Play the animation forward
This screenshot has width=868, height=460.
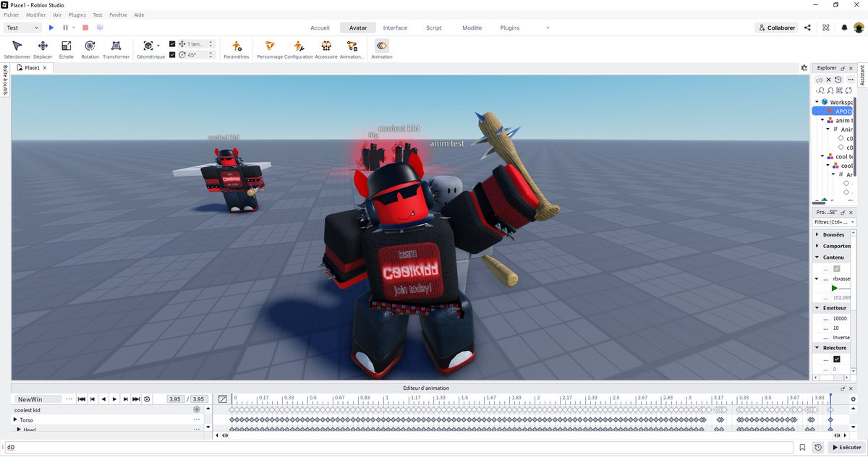tap(114, 399)
